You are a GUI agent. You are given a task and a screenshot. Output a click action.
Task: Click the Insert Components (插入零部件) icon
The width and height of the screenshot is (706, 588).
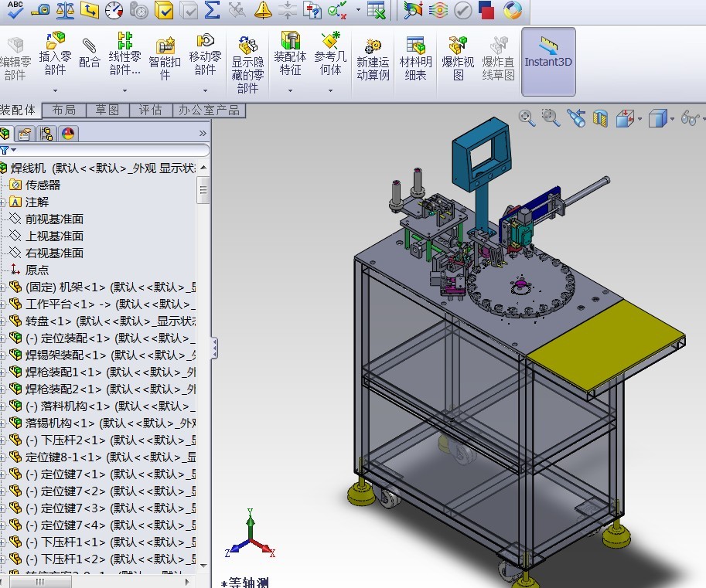pos(55,53)
